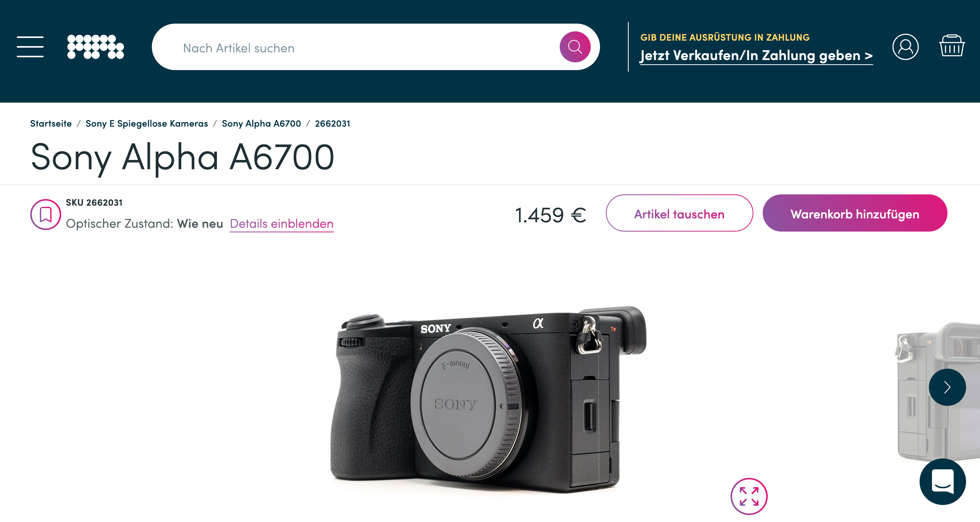Open the shopping basket icon
The image size is (980, 522).
click(x=952, y=46)
